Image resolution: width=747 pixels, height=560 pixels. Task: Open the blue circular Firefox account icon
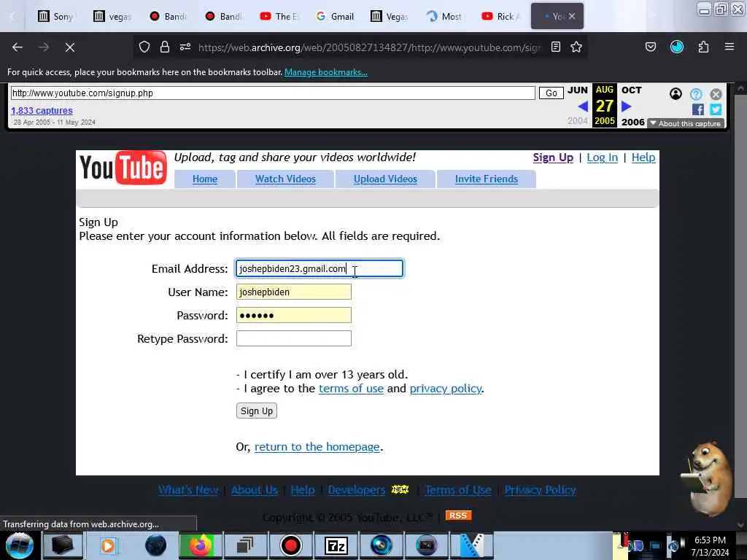click(x=677, y=47)
